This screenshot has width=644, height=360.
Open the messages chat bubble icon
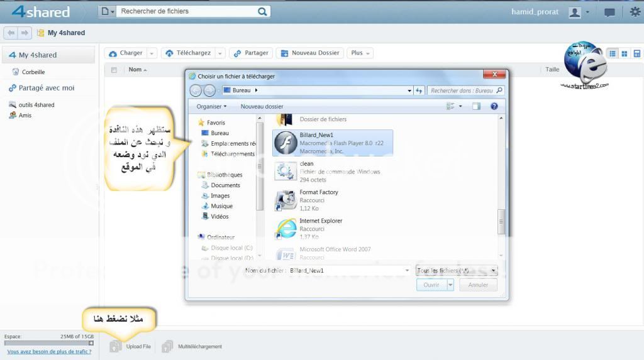(x=609, y=12)
